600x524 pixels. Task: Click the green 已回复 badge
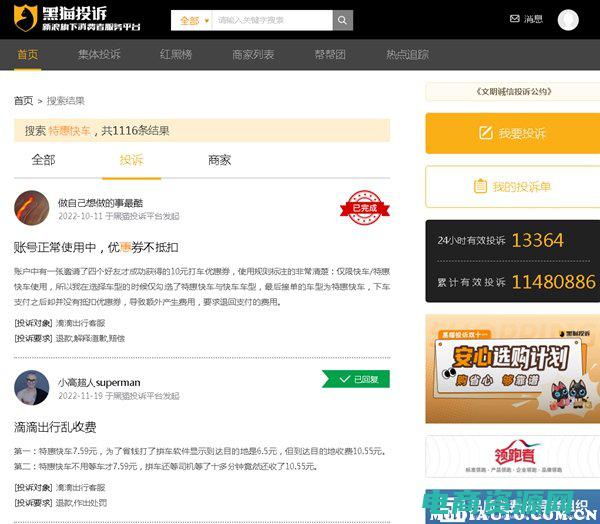pos(356,379)
